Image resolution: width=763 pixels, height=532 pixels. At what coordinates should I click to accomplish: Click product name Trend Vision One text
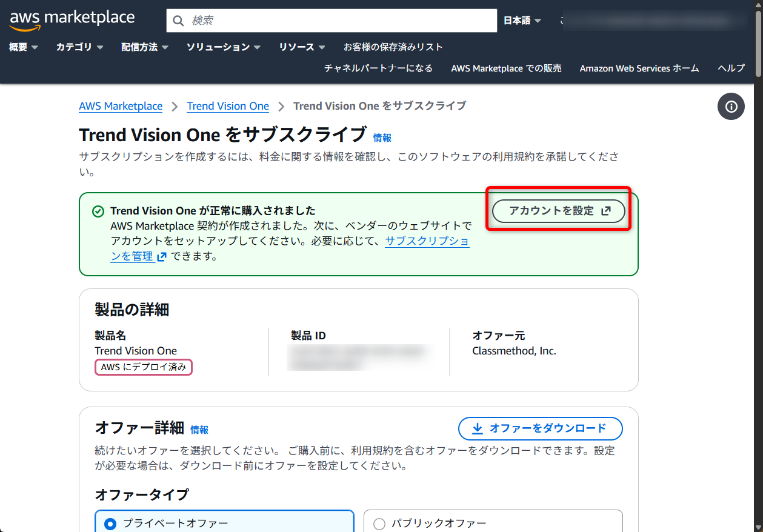point(136,351)
